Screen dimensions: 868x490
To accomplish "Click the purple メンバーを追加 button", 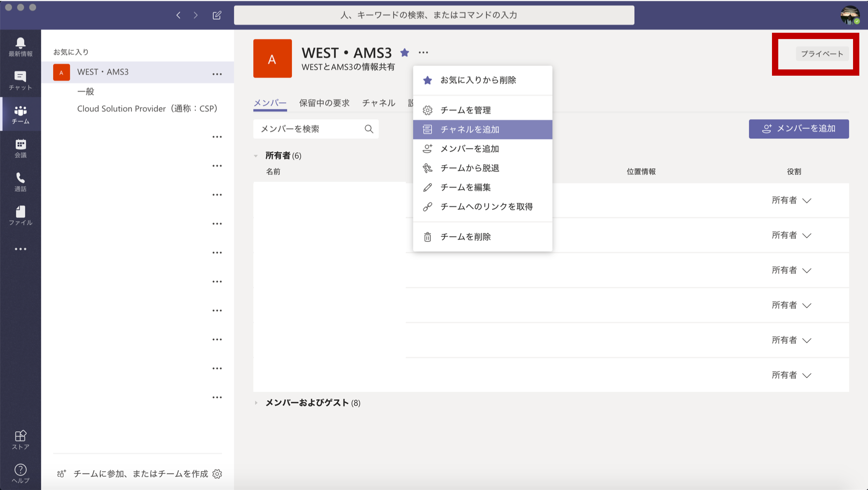I will tap(799, 129).
